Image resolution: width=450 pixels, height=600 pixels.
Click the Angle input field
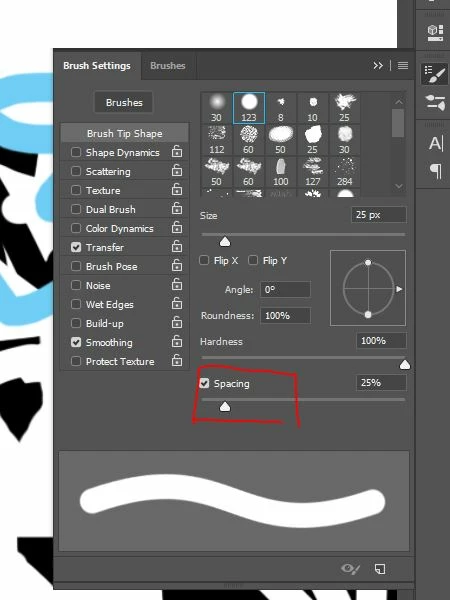(285, 289)
